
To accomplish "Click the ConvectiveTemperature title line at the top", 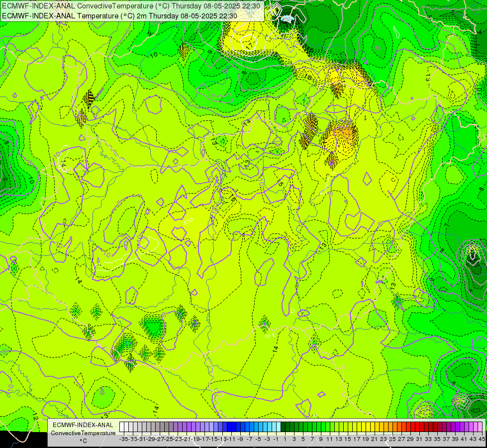I will 131,6.
